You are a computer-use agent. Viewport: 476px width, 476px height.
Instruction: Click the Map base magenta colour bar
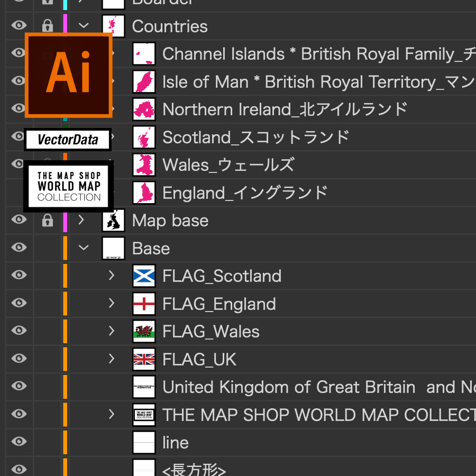coord(65,222)
